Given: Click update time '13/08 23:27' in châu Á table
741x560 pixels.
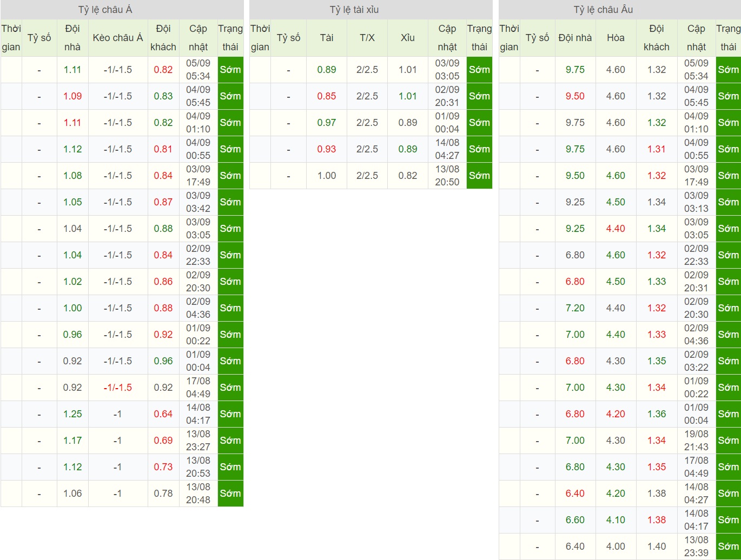Looking at the screenshot, I should (x=198, y=441).
